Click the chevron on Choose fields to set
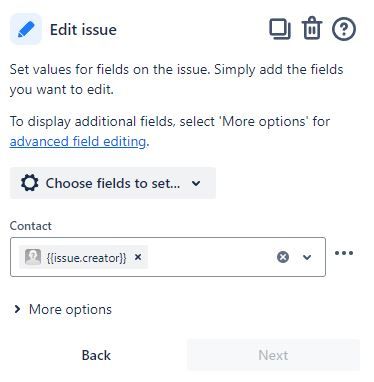The width and height of the screenshot is (374, 382). (x=196, y=183)
